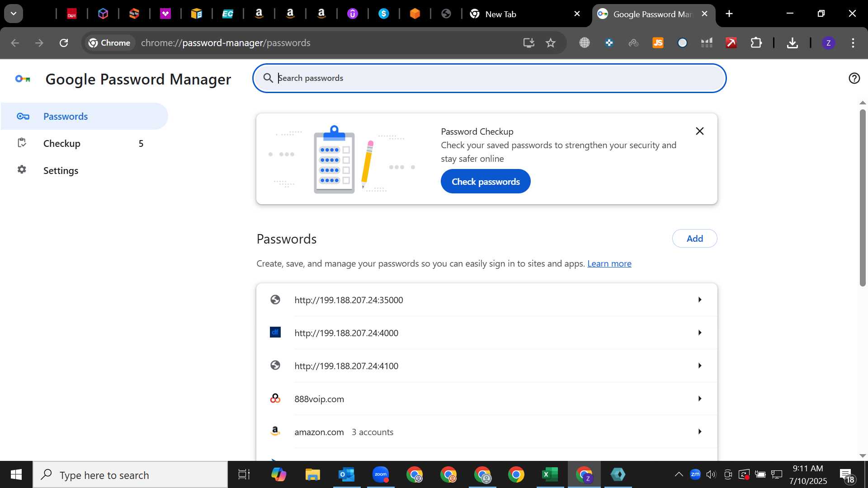
Task: Expand the 888voip.com entry arrow
Action: pos(699,399)
